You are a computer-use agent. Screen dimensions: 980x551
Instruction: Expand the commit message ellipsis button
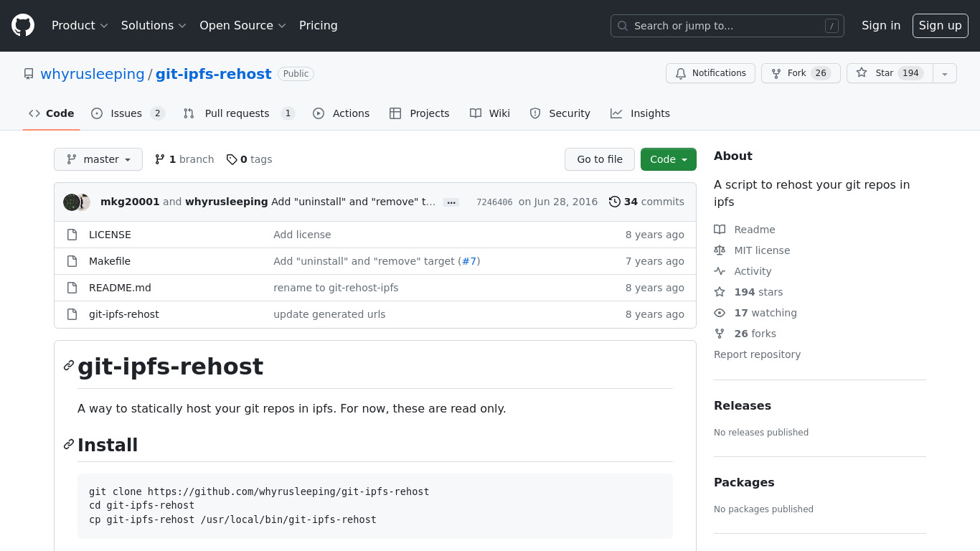[451, 202]
